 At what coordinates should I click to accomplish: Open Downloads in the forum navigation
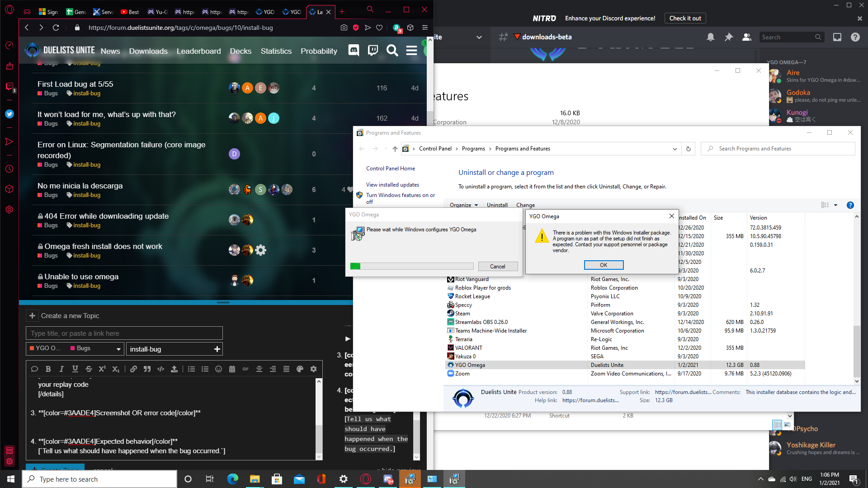[148, 51]
